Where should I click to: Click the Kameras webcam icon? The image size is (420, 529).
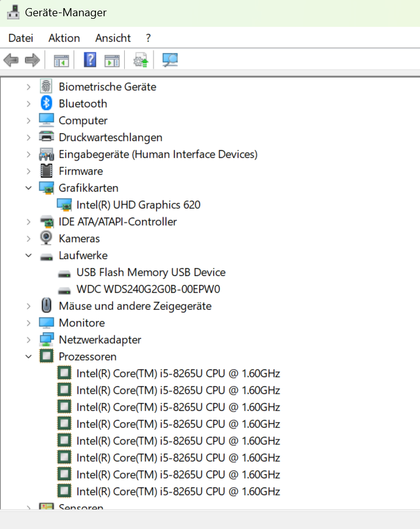46,238
